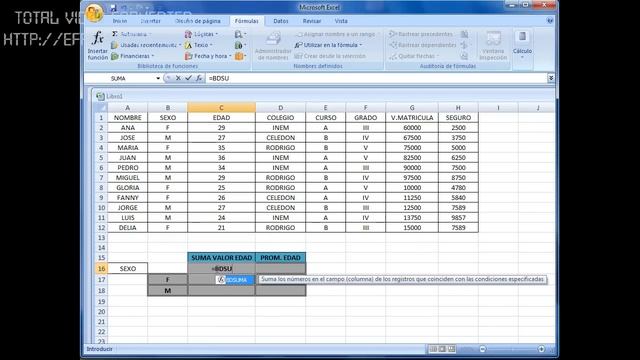Viewport: 640px width, 360px height.
Task: Open the Ventana Inspección
Action: coord(493,46)
